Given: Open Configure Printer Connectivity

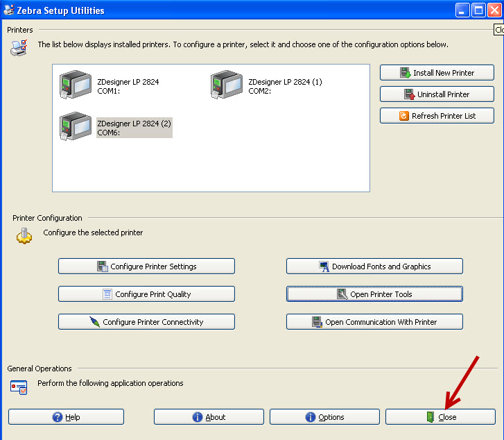Looking at the screenshot, I should coord(146,322).
